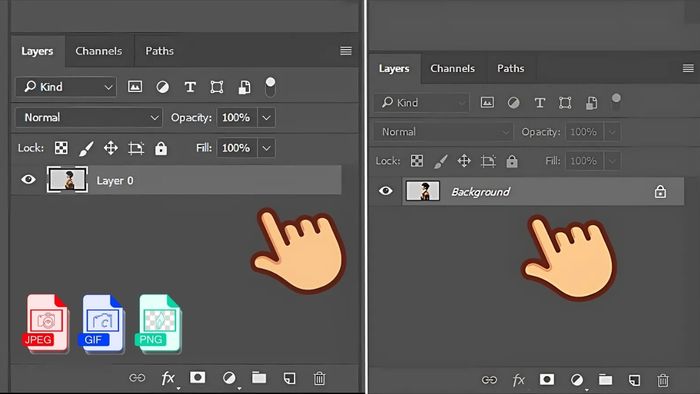
Task: Click Opacity 100% field in right panel
Action: 584,132
